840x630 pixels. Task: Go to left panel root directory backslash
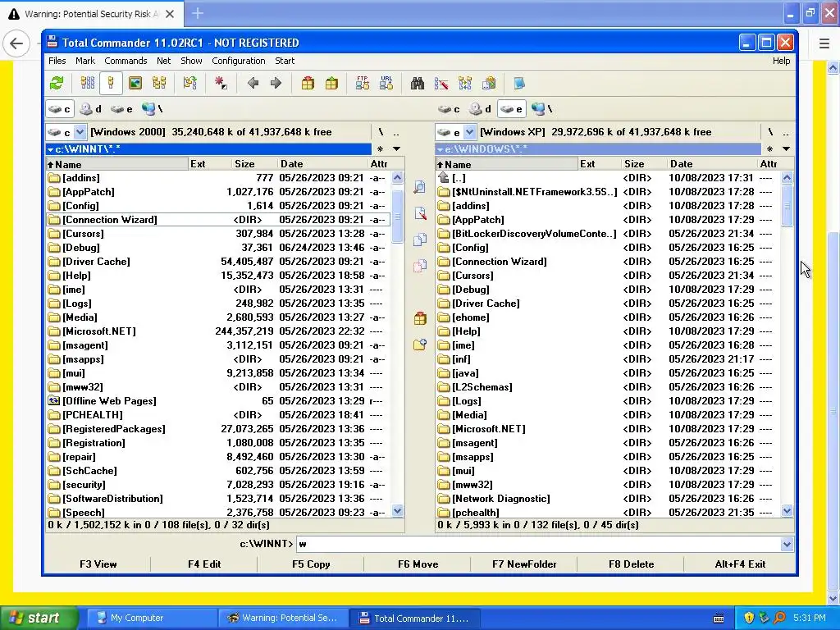pos(381,132)
